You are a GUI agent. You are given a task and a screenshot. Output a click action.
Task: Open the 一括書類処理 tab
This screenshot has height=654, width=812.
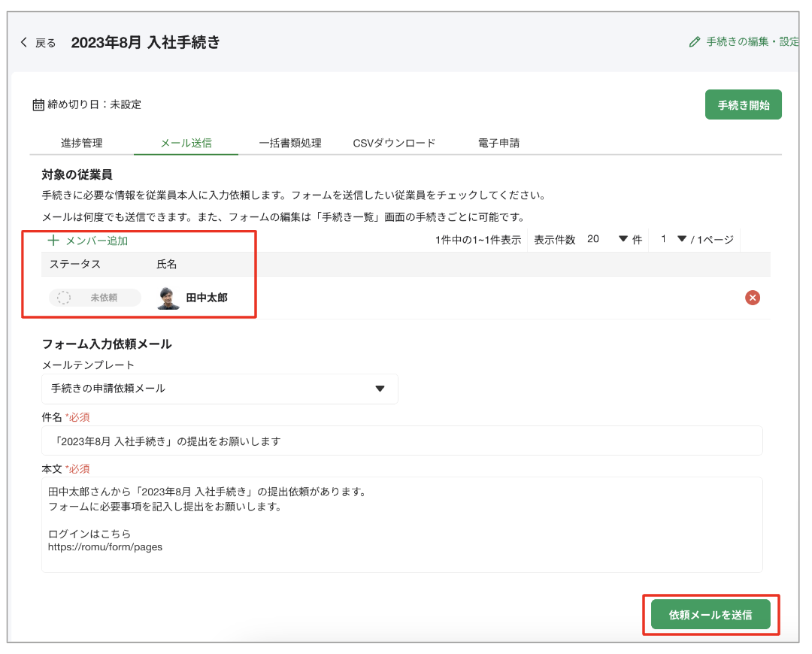click(289, 143)
